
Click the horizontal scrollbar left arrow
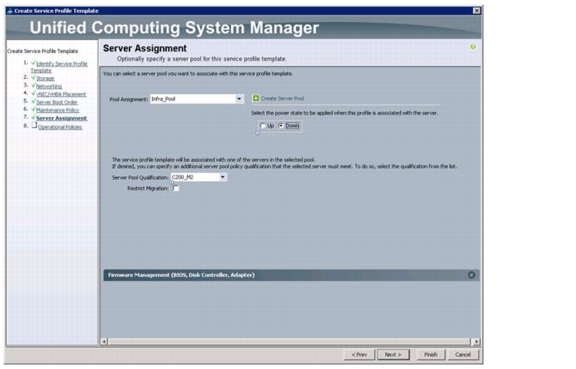coord(104,342)
